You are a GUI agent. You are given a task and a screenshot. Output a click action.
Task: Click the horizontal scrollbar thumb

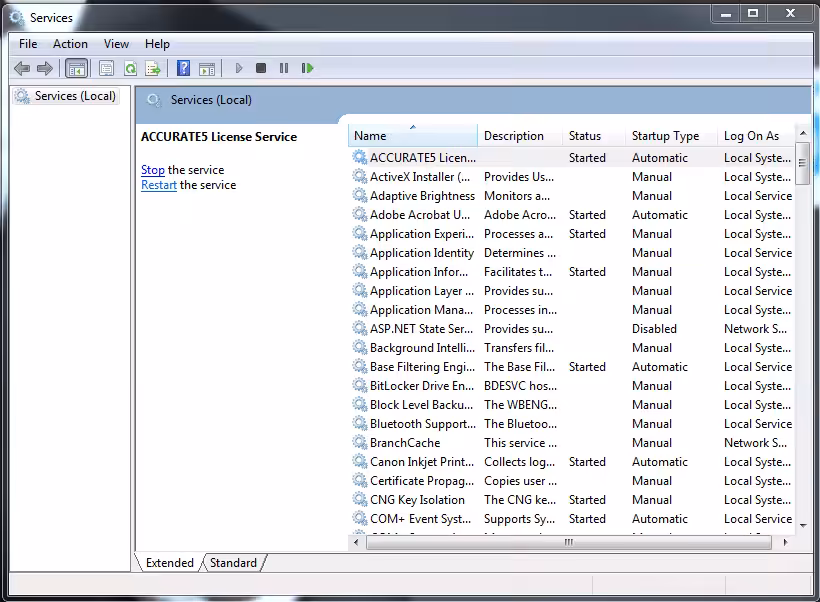tap(569, 542)
